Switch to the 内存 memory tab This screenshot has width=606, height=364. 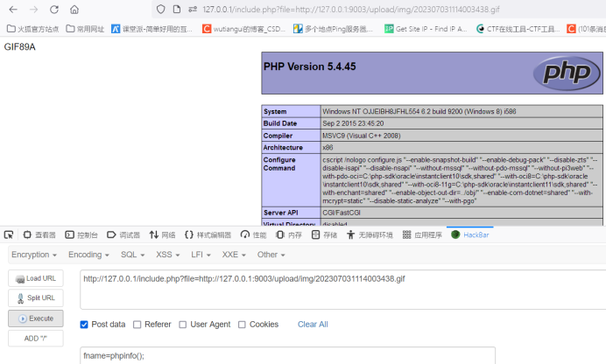(289, 234)
